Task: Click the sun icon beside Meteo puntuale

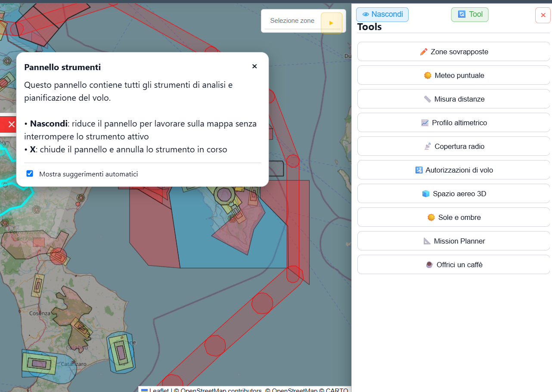Action: click(428, 75)
